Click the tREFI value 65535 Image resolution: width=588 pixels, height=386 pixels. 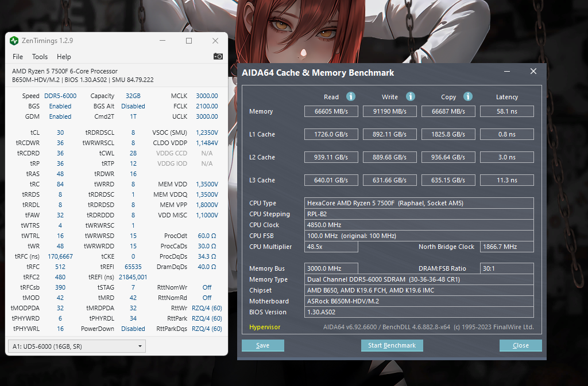[133, 267]
